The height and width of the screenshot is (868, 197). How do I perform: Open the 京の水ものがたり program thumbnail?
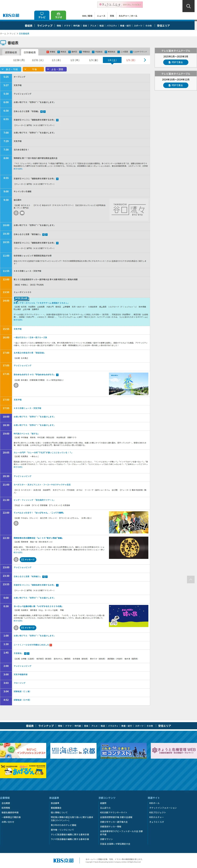(129, 384)
